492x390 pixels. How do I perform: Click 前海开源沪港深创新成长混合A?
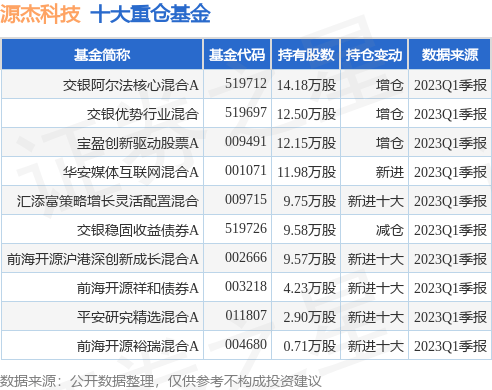click(103, 259)
